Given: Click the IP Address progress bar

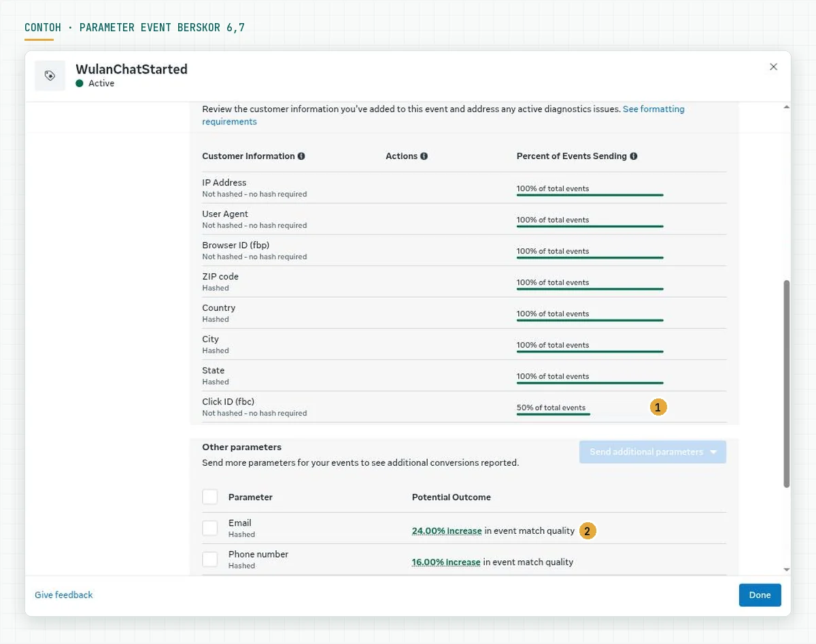Looking at the screenshot, I should 590,195.
